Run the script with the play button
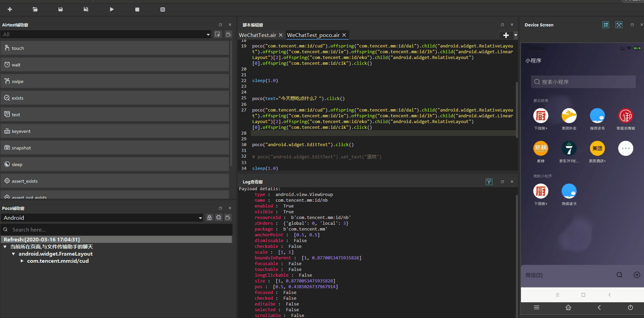The height and width of the screenshot is (318, 644). 112,9
